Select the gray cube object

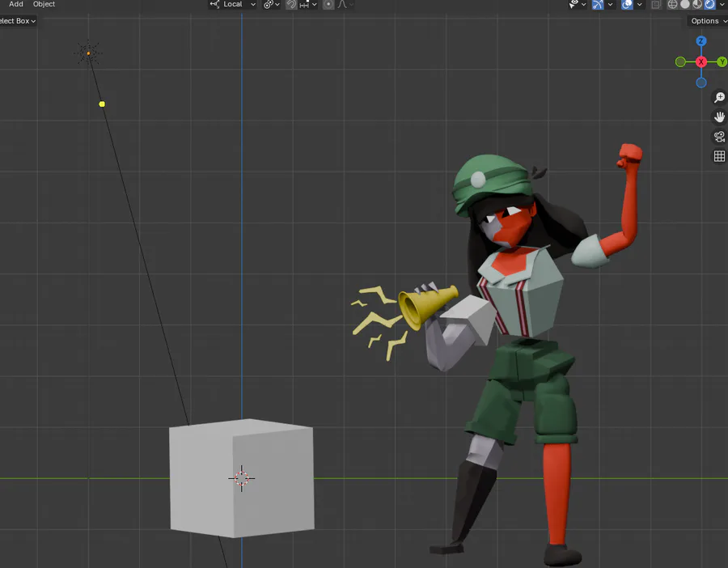pyautogui.click(x=241, y=478)
